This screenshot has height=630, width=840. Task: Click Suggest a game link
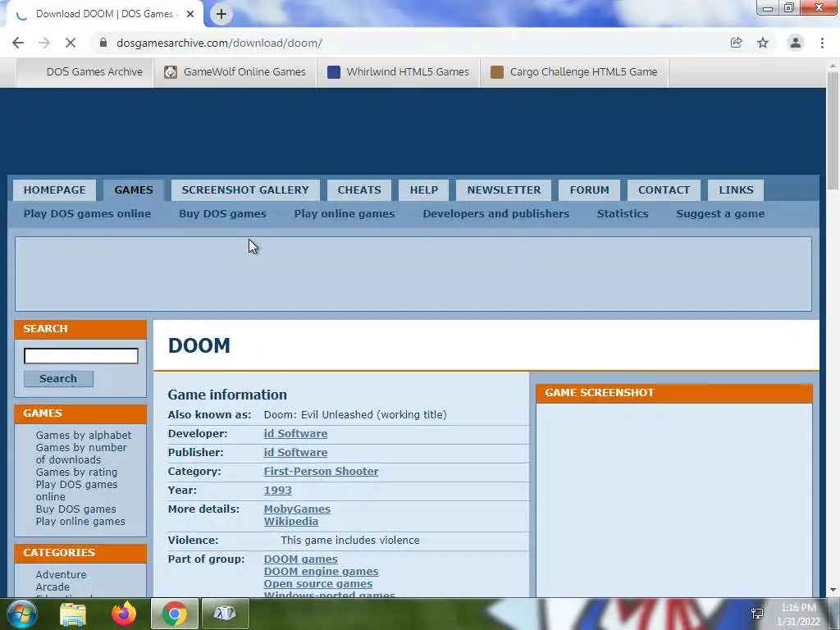point(720,214)
